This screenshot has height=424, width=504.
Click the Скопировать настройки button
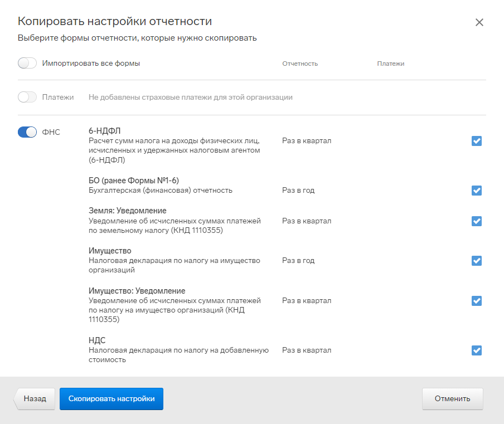coord(111,398)
